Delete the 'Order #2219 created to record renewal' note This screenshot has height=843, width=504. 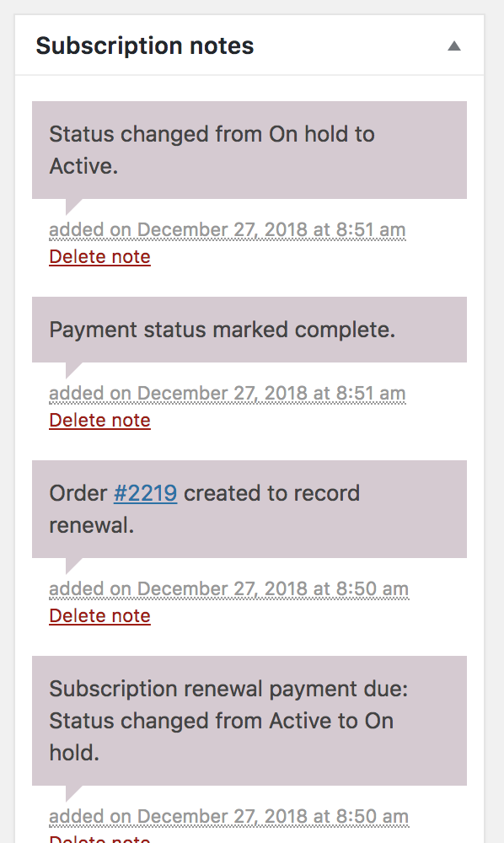99,615
